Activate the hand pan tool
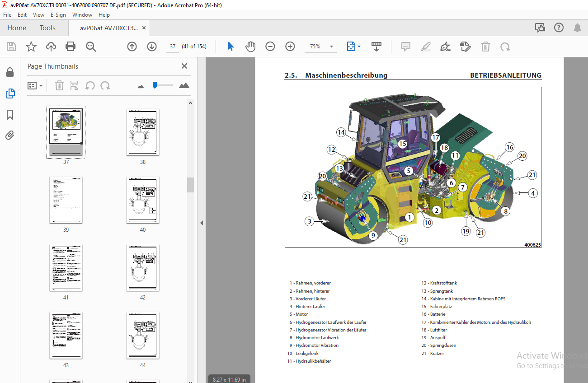This screenshot has width=588, height=383. (x=250, y=47)
